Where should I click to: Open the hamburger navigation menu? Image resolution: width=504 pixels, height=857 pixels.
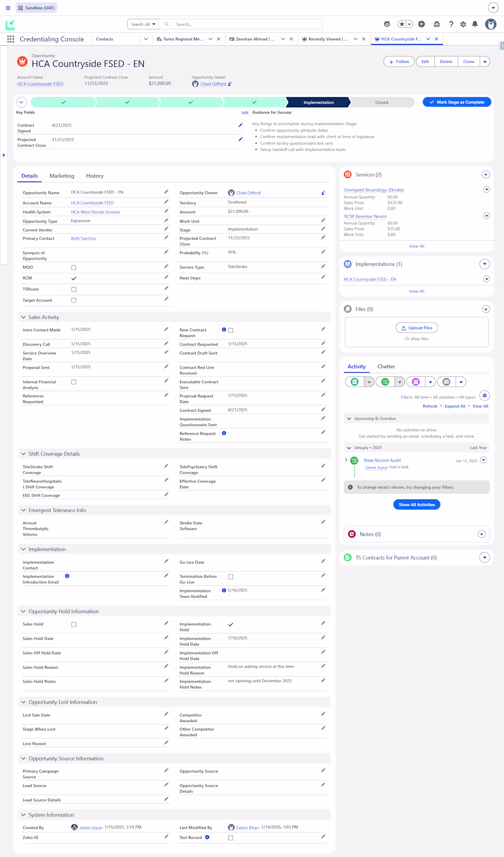[8, 8]
